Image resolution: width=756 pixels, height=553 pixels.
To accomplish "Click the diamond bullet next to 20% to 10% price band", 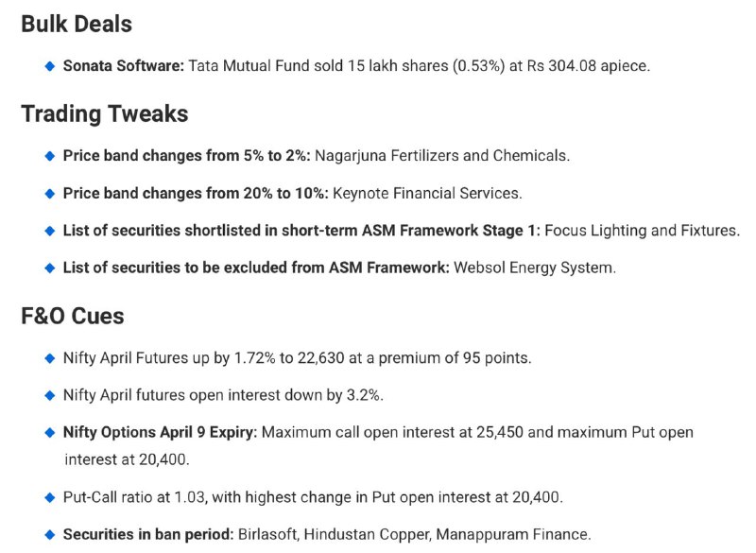I will (50, 194).
